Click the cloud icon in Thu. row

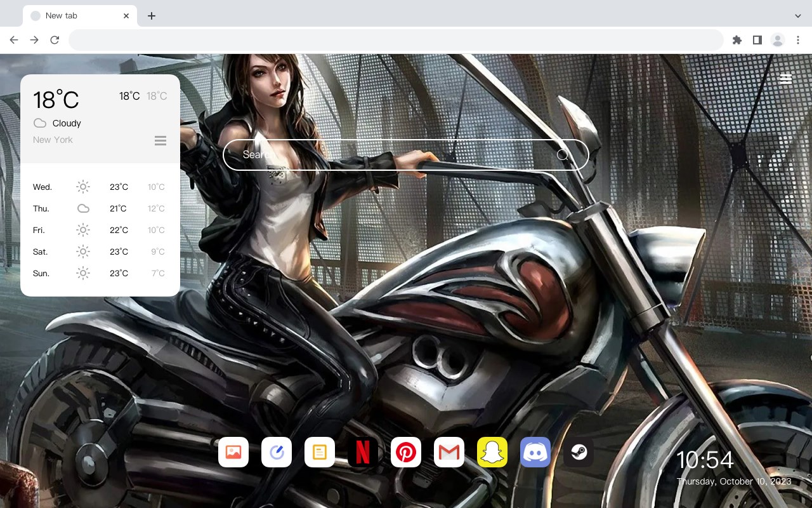[x=83, y=208]
